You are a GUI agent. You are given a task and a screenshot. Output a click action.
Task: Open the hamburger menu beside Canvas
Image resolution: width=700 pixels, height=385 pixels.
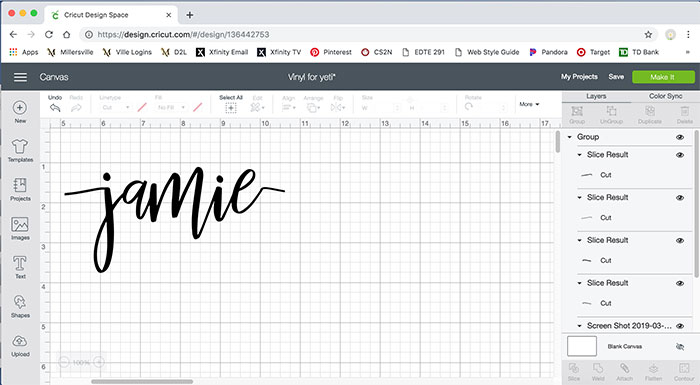(21, 77)
